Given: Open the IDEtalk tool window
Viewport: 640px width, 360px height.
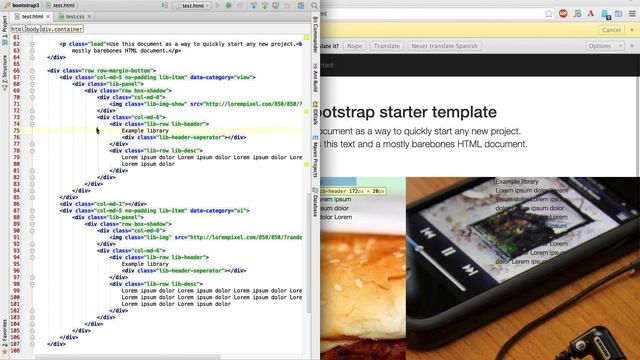Looking at the screenshot, I should pyautogui.click(x=315, y=113).
